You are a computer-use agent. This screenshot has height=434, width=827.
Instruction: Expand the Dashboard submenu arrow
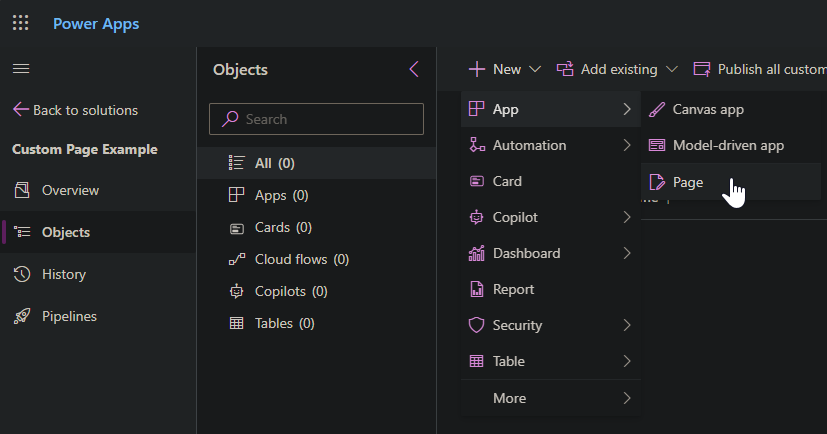(x=627, y=253)
